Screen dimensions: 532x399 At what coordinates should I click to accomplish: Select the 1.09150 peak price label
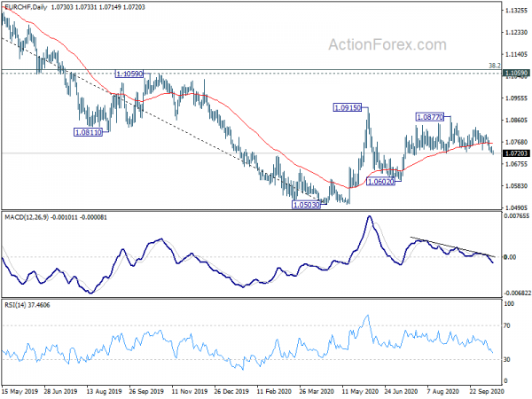(348, 108)
